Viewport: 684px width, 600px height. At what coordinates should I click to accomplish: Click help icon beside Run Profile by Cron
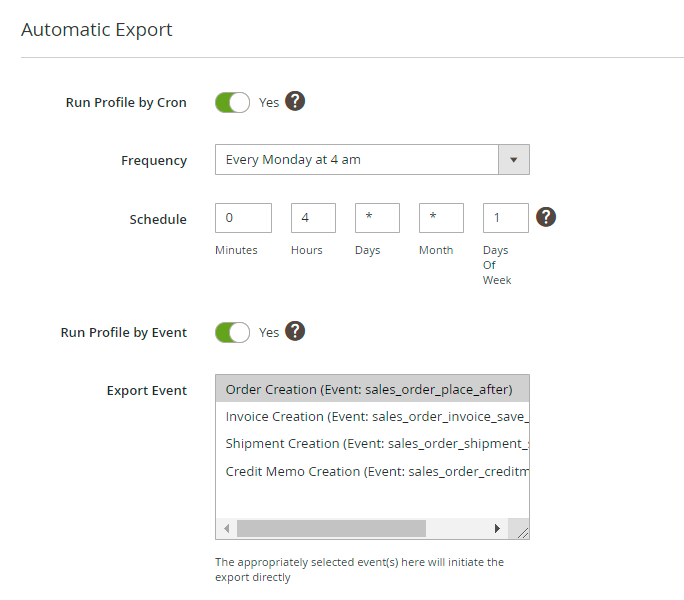[295, 101]
